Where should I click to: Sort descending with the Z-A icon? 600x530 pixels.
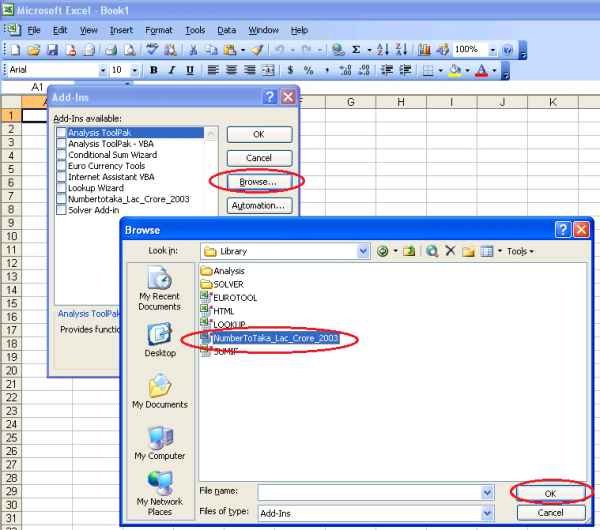click(x=401, y=49)
